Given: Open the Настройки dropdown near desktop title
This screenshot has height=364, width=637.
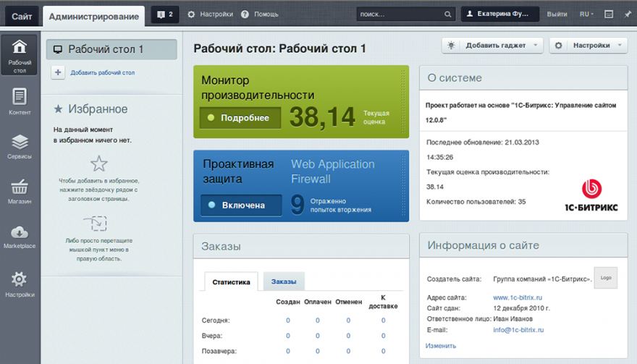Looking at the screenshot, I should (x=588, y=46).
